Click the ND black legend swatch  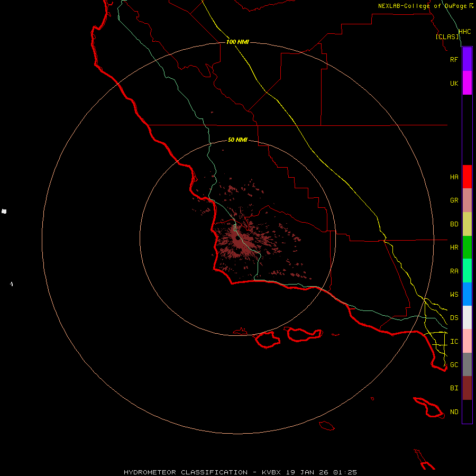click(x=467, y=411)
